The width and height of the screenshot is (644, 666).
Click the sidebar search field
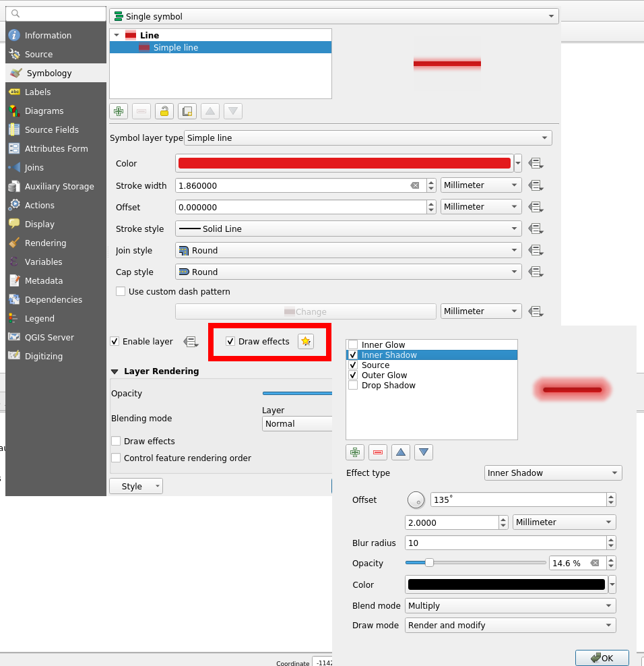pos(56,13)
